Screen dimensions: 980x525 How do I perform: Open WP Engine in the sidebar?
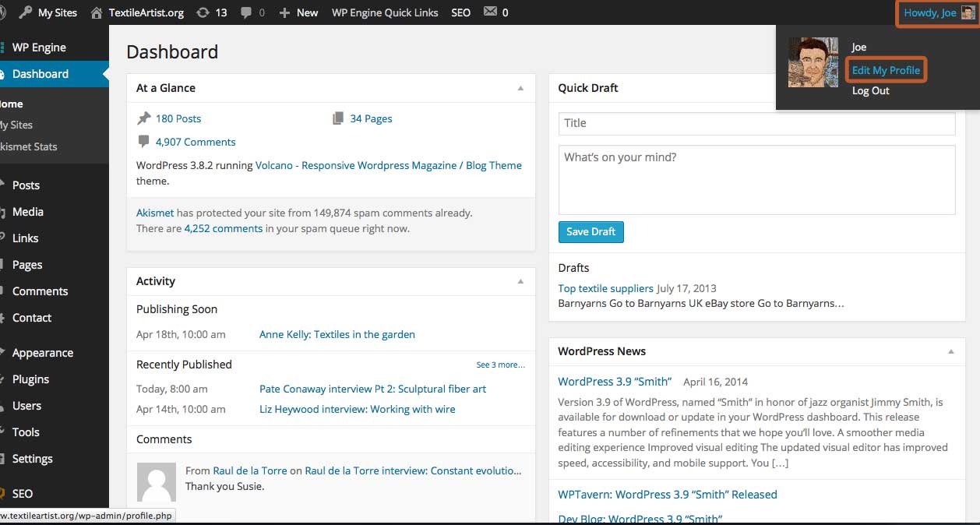point(39,48)
